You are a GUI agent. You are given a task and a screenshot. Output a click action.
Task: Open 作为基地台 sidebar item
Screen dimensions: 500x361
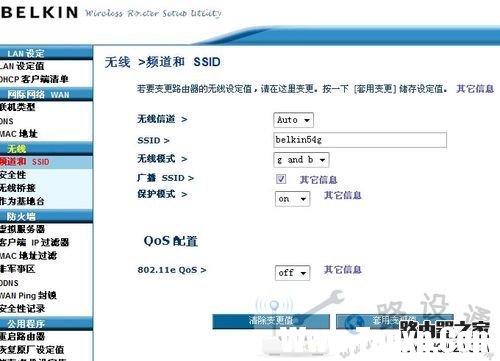coord(22,201)
